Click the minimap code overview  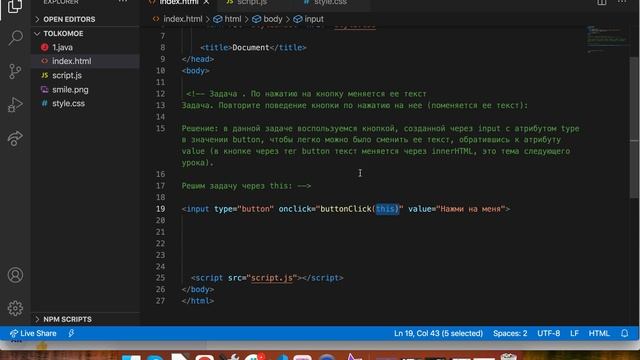point(607,39)
